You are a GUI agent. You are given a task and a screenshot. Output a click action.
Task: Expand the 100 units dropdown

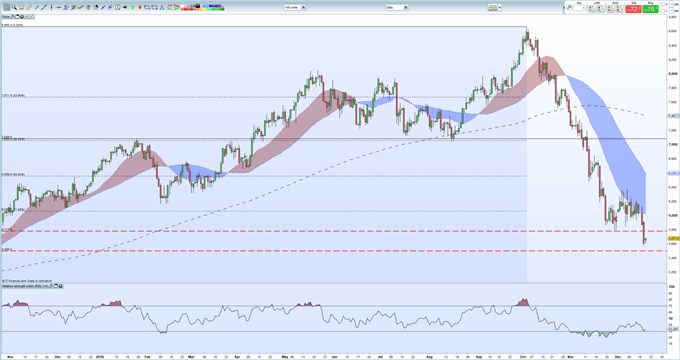304,7
